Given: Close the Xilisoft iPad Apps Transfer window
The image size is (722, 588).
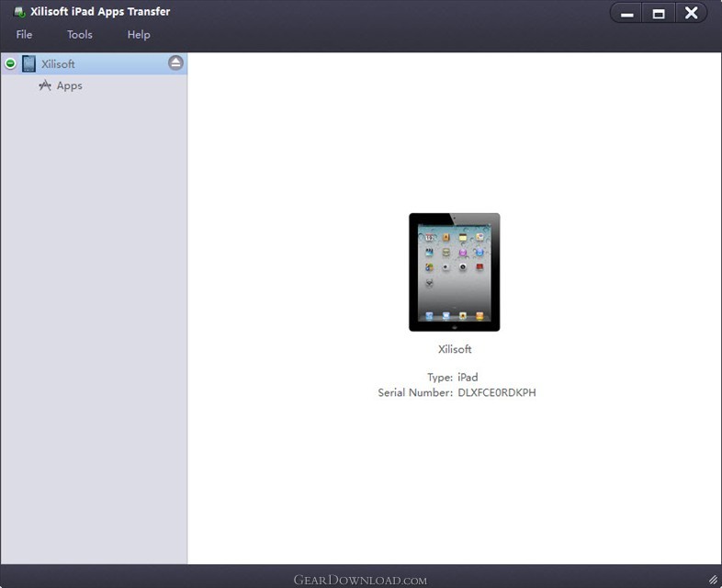Looking at the screenshot, I should 691,13.
